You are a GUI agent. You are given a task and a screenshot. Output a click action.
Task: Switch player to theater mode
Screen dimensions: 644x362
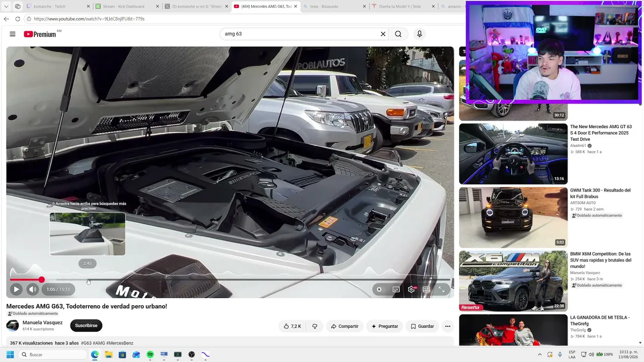tap(426, 289)
